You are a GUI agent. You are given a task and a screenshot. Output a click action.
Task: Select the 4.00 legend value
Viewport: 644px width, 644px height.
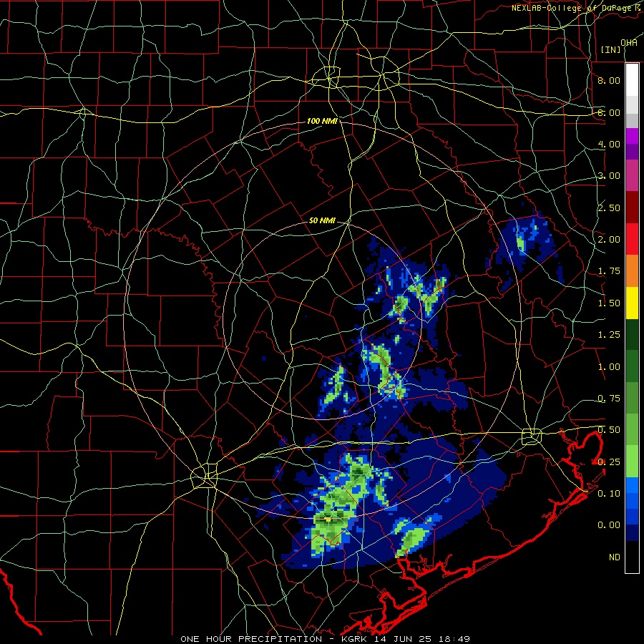pyautogui.click(x=609, y=144)
